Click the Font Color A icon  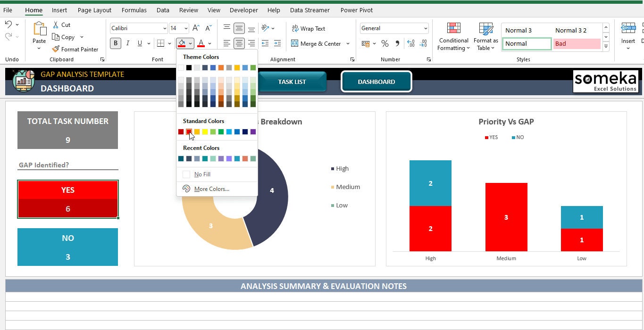(201, 43)
